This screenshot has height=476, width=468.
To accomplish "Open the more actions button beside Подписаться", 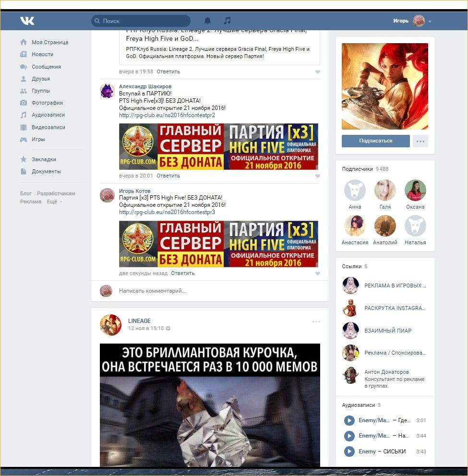I will [420, 141].
